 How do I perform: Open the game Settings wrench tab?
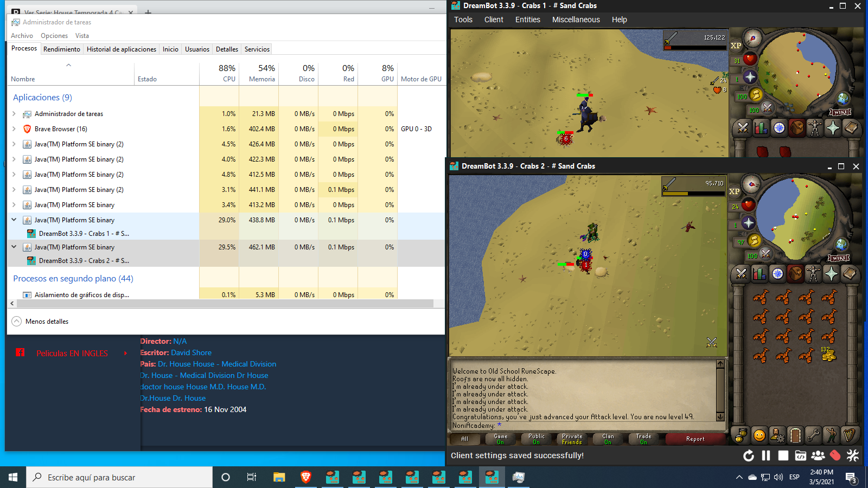coord(813,435)
